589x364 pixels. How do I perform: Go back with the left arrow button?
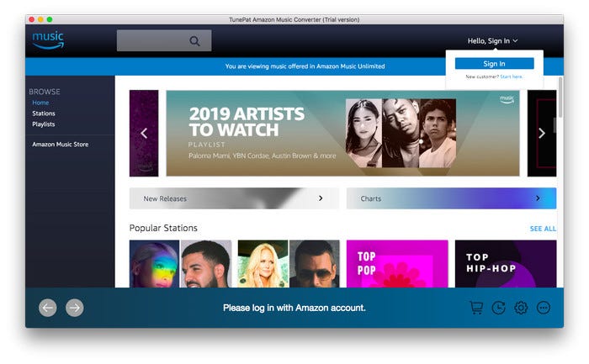48,308
